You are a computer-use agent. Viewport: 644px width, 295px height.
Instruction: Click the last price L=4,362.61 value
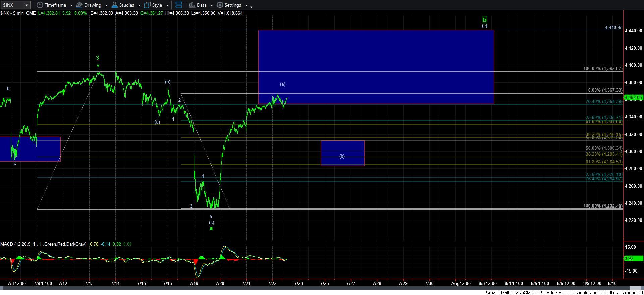click(x=49, y=13)
